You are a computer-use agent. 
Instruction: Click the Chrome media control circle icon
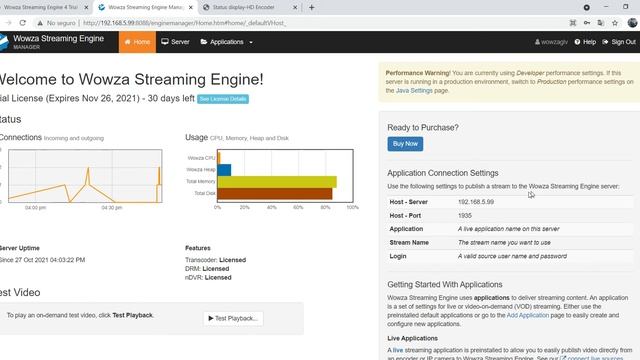pyautogui.click(x=587, y=7)
